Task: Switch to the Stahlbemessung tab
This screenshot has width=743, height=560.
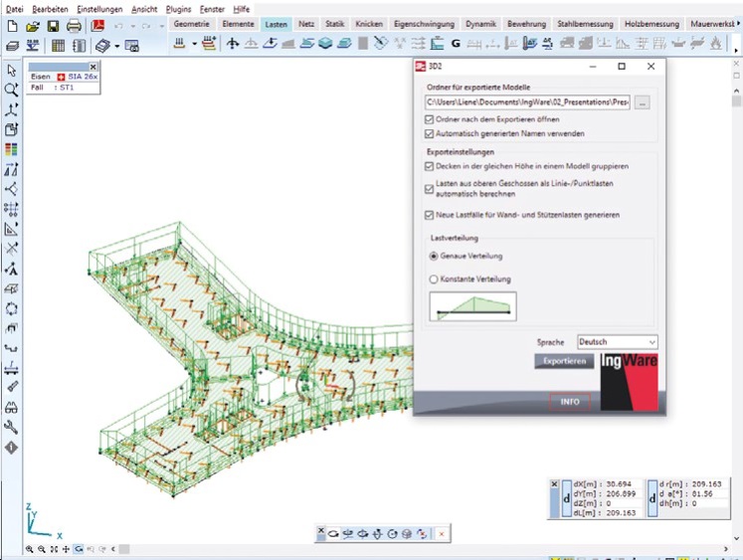Action: [x=585, y=24]
